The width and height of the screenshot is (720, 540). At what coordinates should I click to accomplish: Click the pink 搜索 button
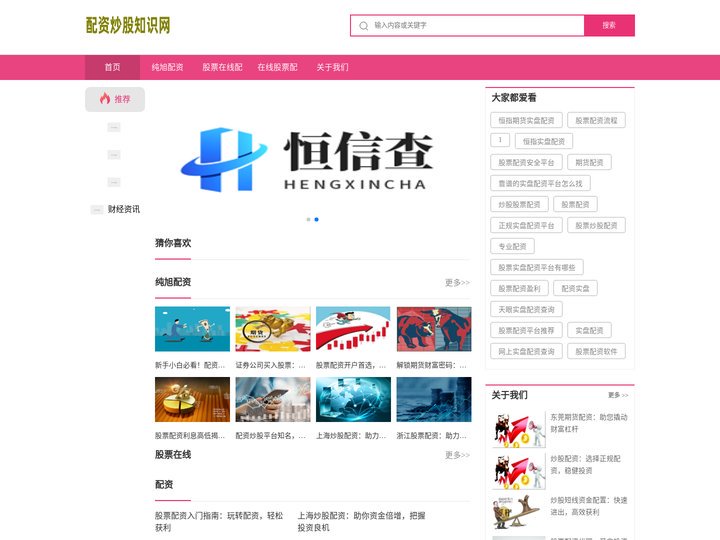point(609,25)
